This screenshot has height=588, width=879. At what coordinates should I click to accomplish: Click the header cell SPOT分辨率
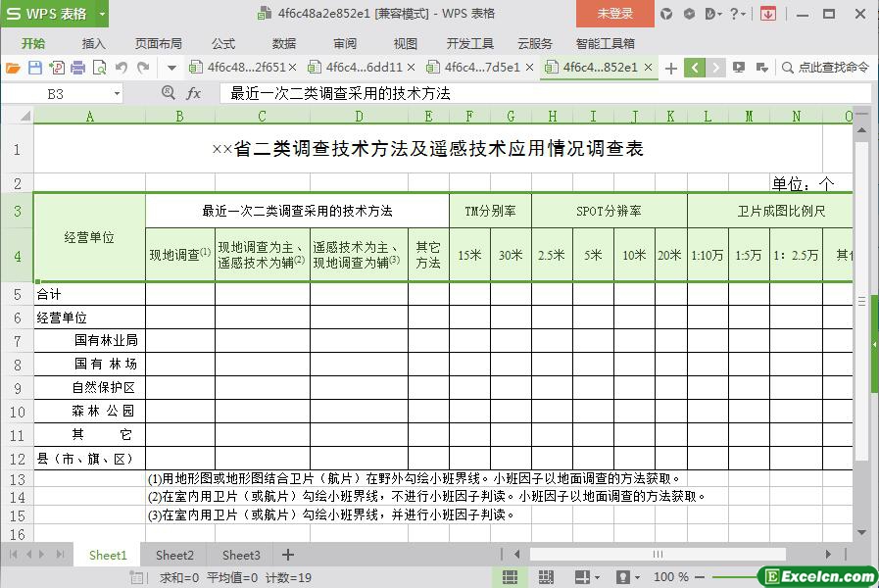click(x=610, y=211)
